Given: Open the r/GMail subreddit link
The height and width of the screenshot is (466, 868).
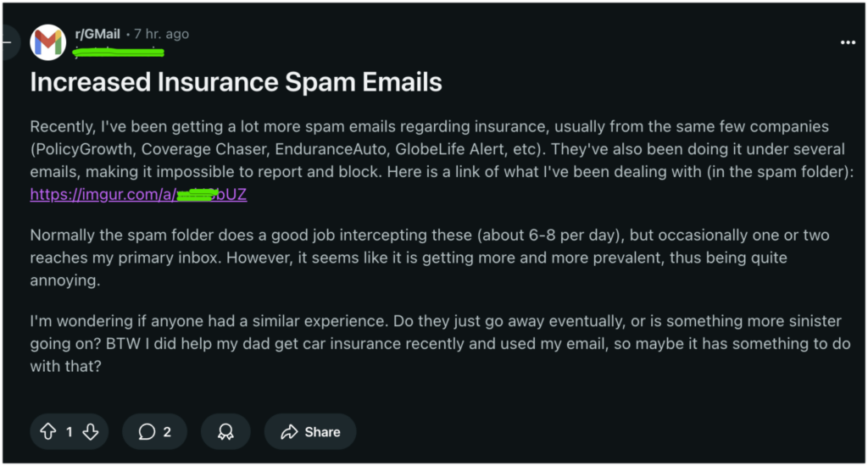Looking at the screenshot, I should (97, 34).
